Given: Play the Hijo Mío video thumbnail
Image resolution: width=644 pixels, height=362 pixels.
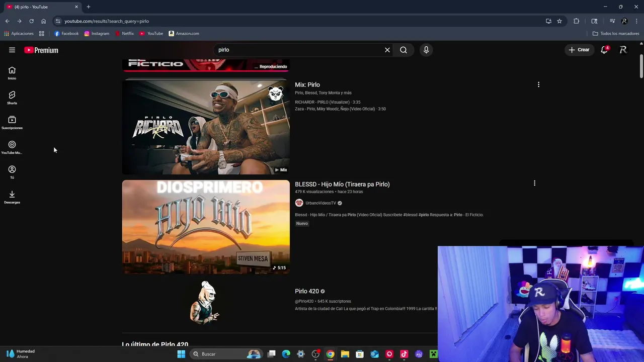Looking at the screenshot, I should pyautogui.click(x=206, y=227).
